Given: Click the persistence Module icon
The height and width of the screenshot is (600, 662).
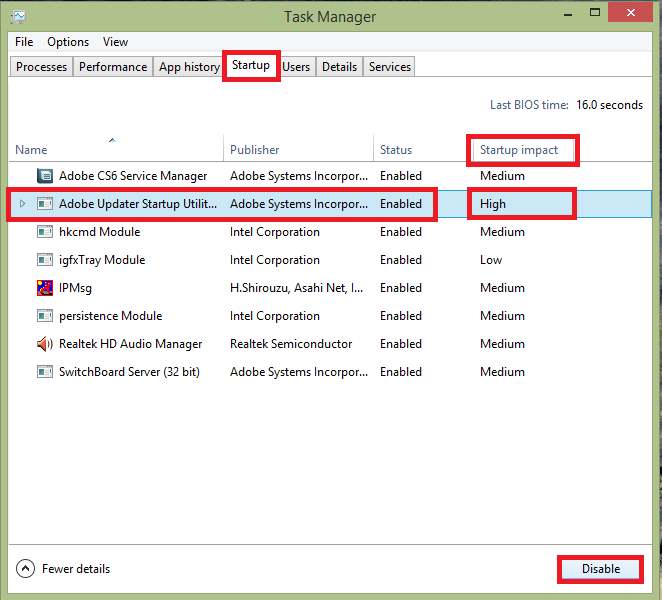Looking at the screenshot, I should 44,316.
